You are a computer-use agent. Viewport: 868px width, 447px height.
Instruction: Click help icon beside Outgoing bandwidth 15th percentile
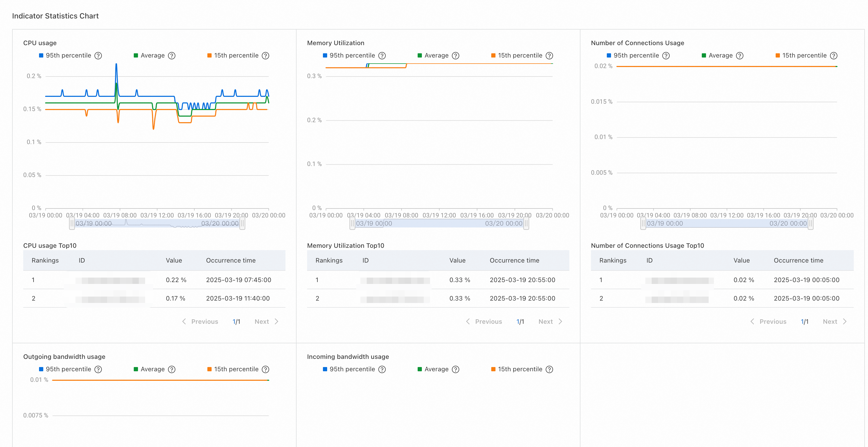pos(265,369)
